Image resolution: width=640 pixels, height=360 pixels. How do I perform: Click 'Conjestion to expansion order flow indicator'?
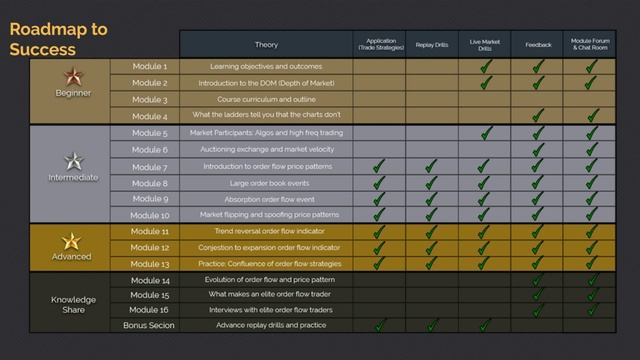tap(269, 247)
